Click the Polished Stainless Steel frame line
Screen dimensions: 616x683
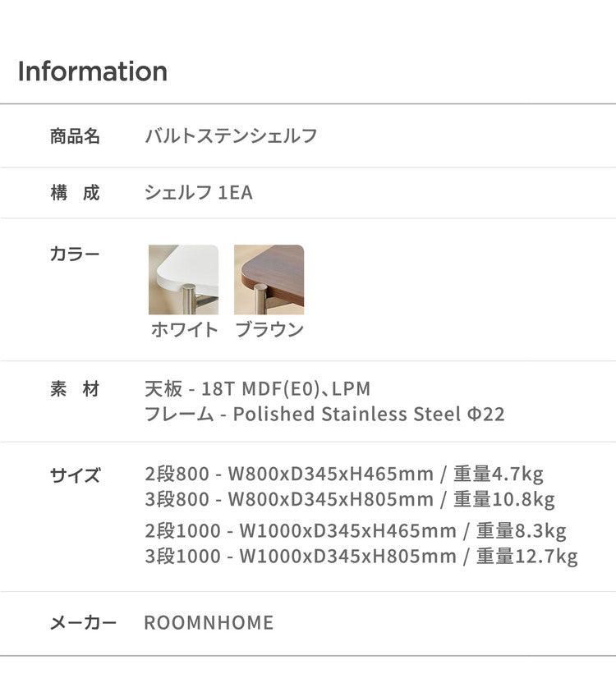tap(324, 414)
